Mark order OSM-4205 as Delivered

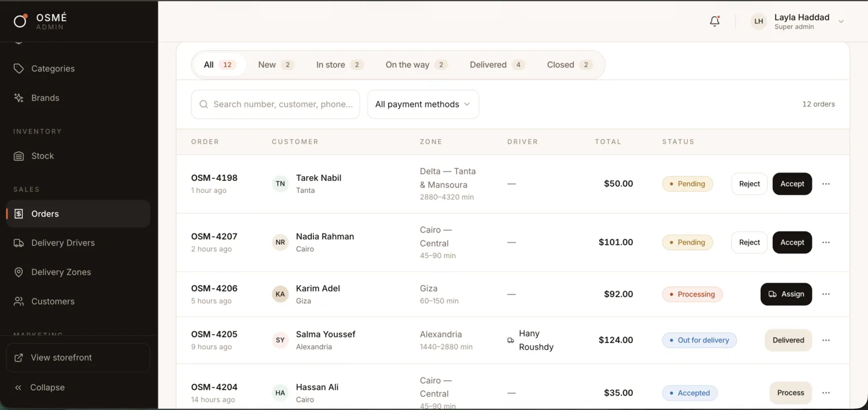coord(788,340)
